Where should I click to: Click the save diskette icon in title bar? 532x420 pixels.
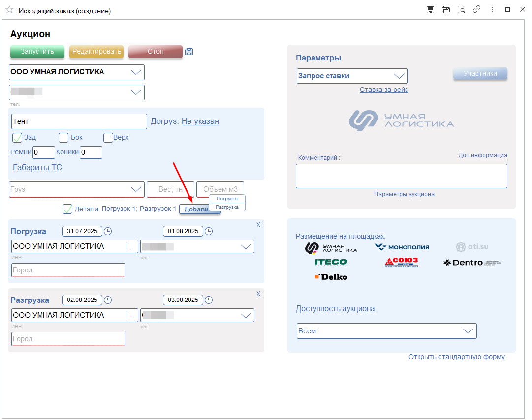[430, 10]
